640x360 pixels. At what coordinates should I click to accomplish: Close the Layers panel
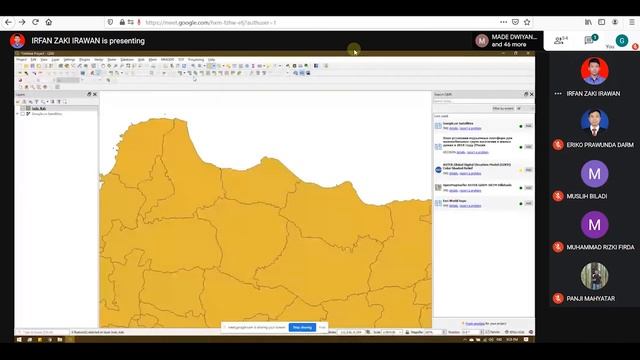[95, 94]
